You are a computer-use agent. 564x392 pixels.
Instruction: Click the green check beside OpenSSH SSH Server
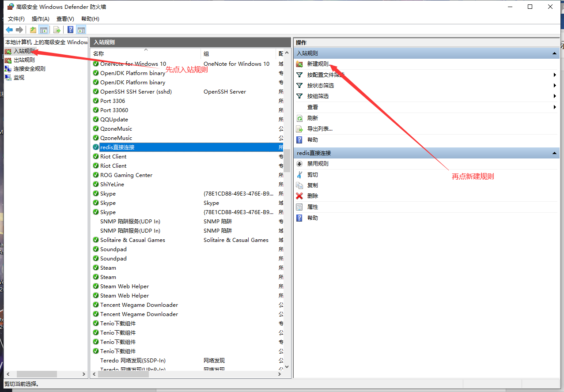click(96, 92)
